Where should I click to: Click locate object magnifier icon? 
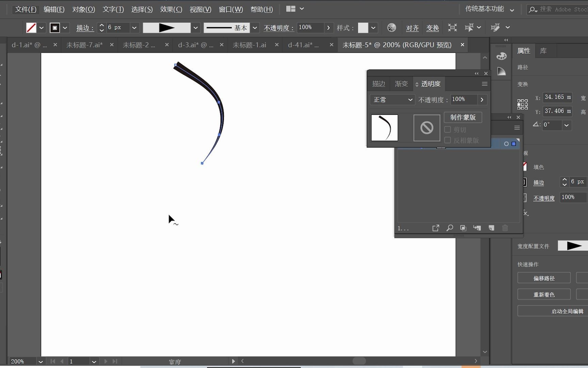[x=450, y=228]
